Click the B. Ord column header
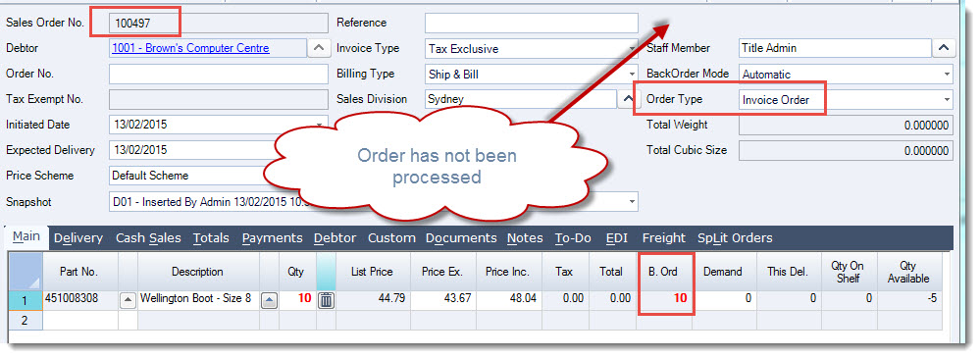Viewport: 980px width, 358px height. click(664, 272)
